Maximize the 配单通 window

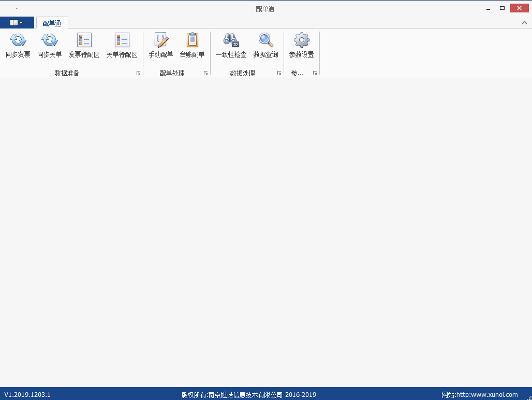tap(502, 8)
